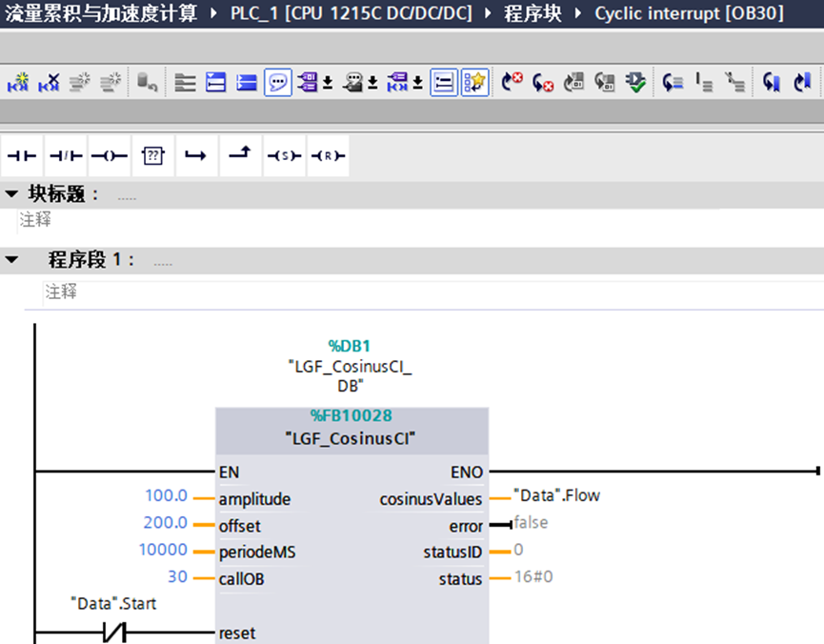Select the "LGF_CosinusCI" block header

[x=351, y=438]
